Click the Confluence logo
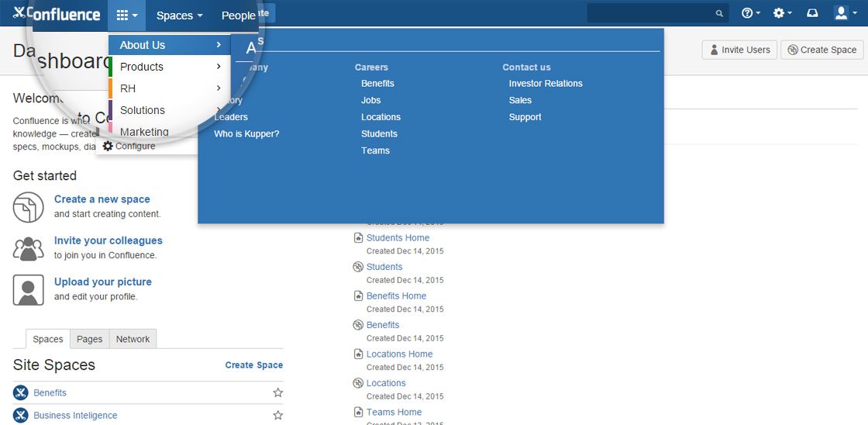 [57, 14]
